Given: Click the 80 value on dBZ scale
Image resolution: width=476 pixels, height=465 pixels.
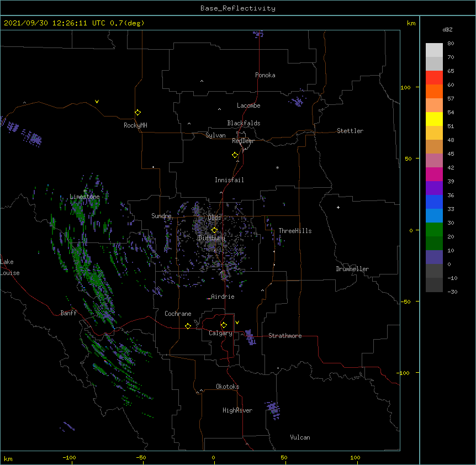Looking at the screenshot, I should point(451,44).
